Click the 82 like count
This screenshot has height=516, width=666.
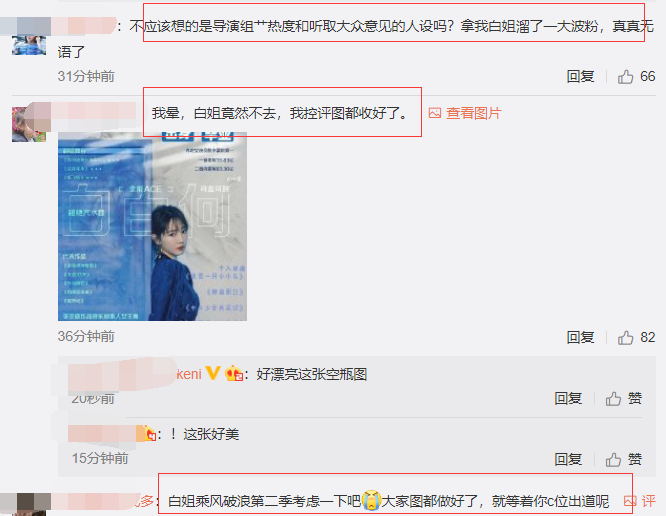[647, 337]
